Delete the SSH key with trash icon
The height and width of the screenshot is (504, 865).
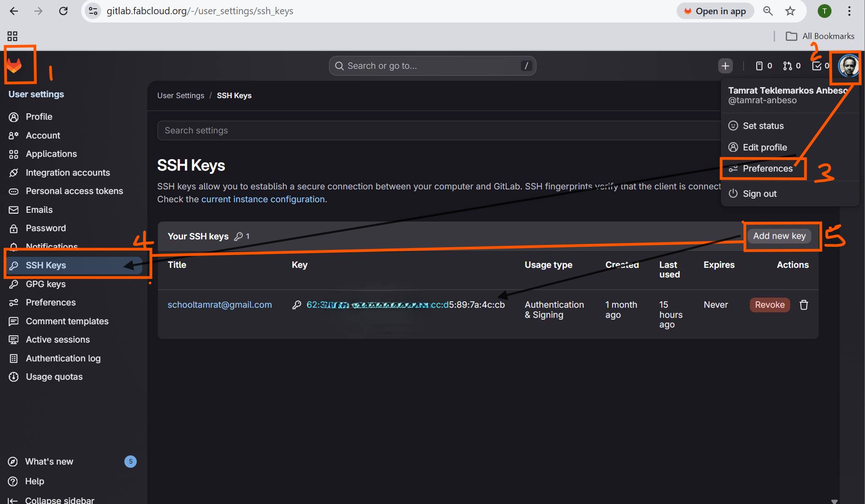(804, 305)
